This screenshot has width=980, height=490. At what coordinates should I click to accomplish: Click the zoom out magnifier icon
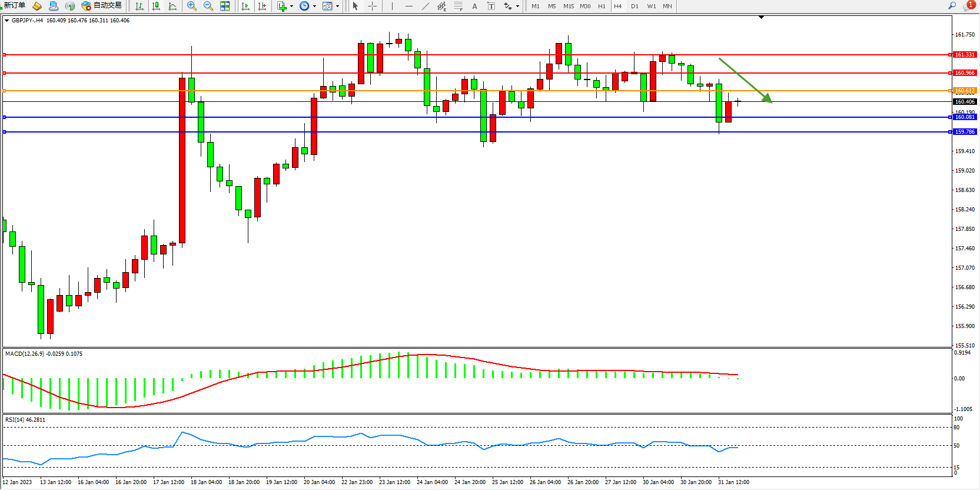(x=208, y=6)
